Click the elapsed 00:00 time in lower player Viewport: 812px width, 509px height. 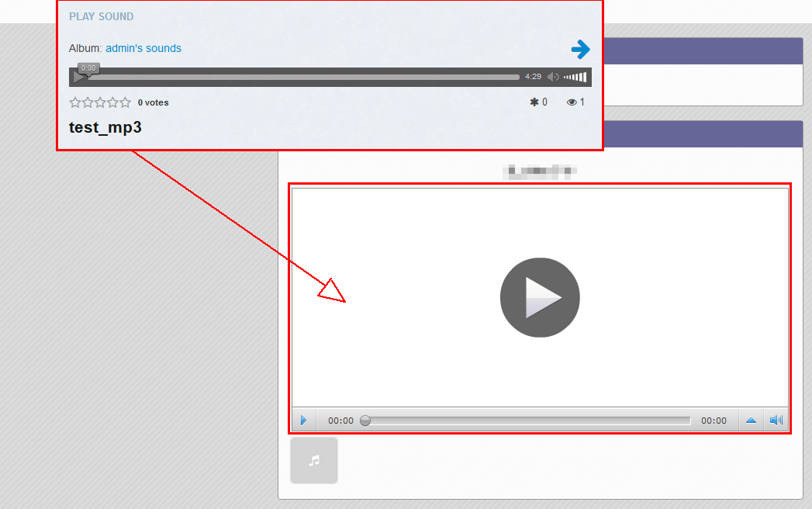[340, 421]
